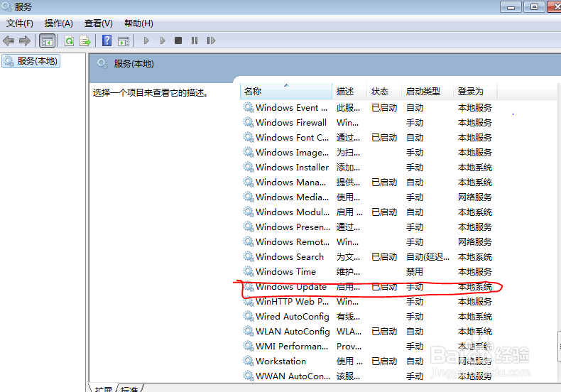Click the Forward arrow in toolbar

(x=25, y=40)
